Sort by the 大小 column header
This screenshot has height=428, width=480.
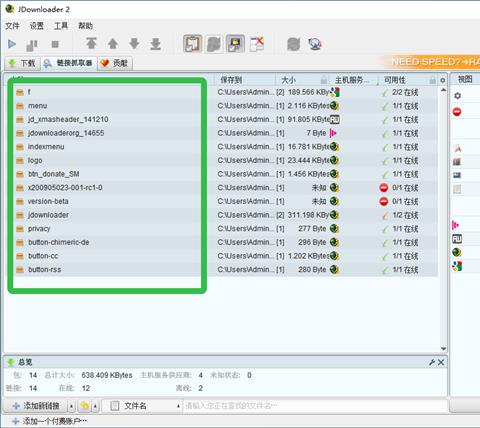point(302,80)
